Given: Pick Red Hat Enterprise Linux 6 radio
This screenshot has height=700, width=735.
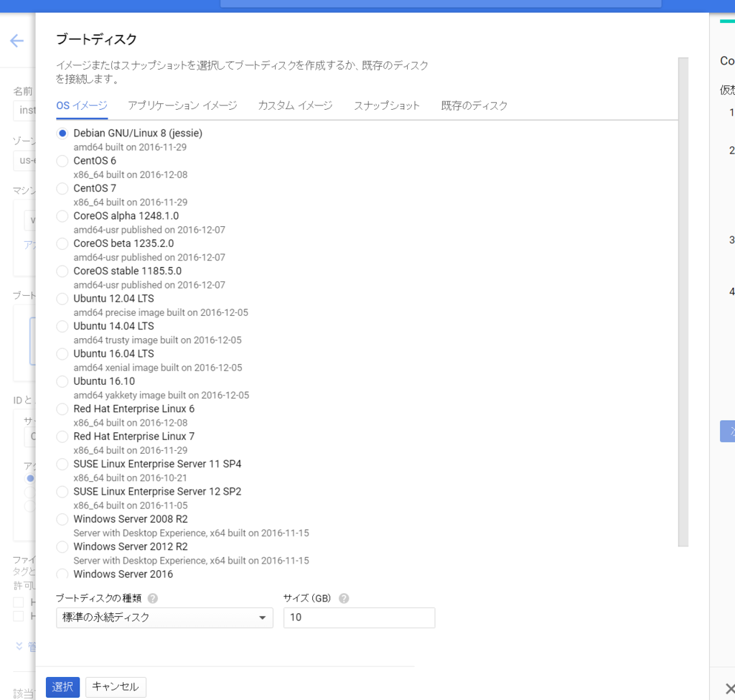Looking at the screenshot, I should coord(62,409).
